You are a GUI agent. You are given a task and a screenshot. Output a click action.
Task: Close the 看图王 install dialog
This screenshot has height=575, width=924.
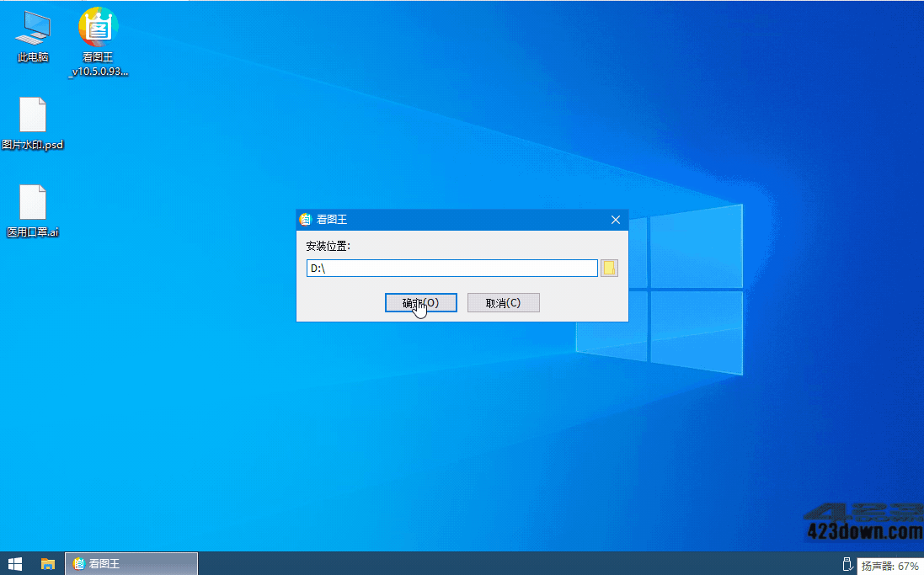[x=615, y=220]
